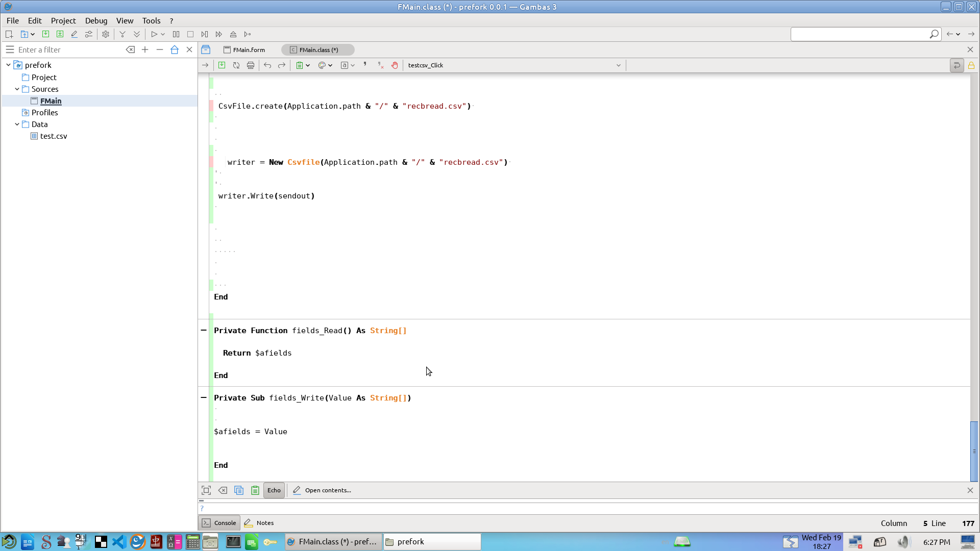Switch to the Notes panel
Viewport: 980px width, 551px height.
[259, 523]
